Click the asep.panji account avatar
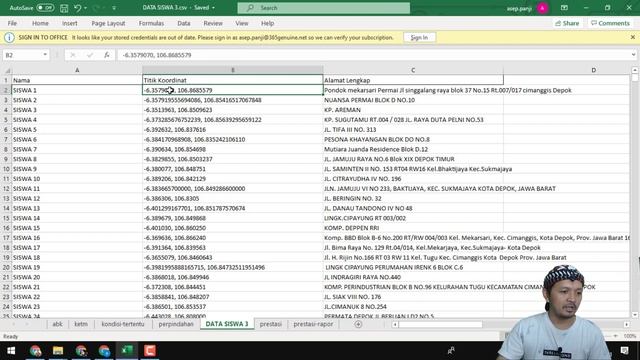 [542, 8]
